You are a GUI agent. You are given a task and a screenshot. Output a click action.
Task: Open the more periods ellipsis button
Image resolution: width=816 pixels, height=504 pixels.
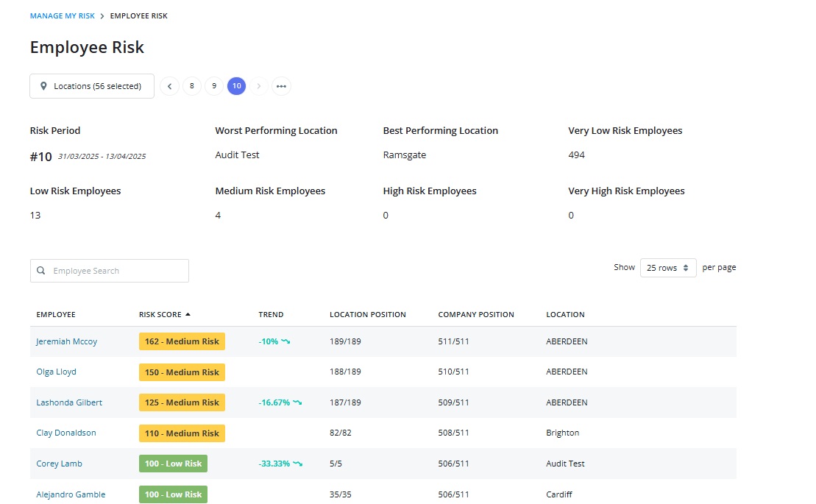(282, 86)
